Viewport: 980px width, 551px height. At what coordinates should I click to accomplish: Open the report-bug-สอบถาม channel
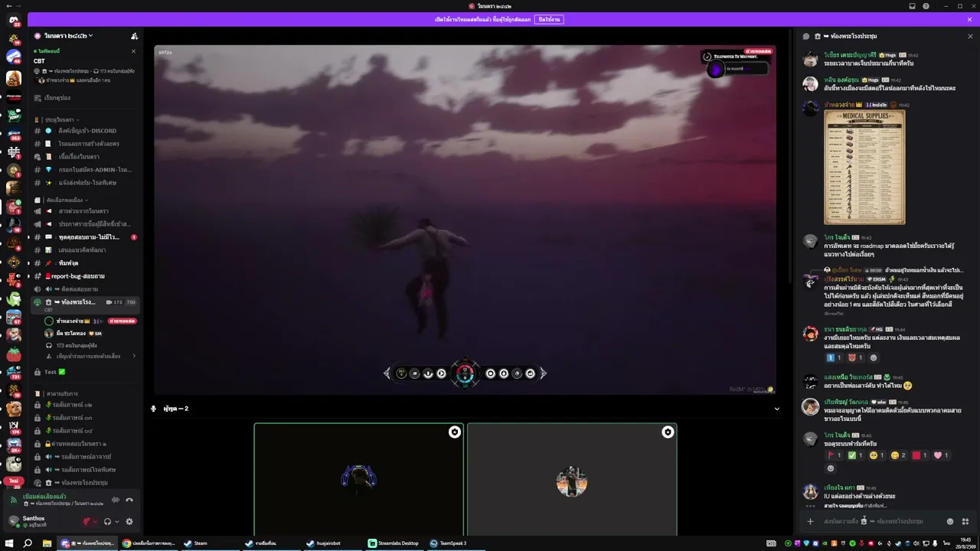(85, 276)
